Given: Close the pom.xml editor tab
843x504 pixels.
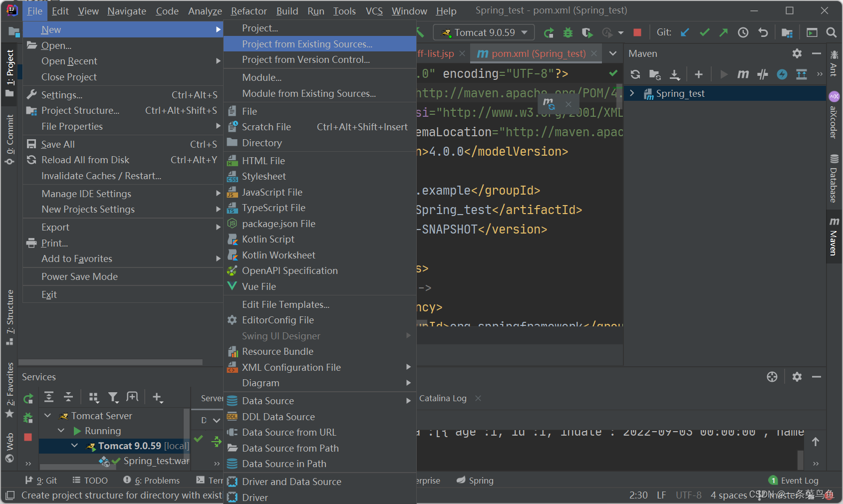Looking at the screenshot, I should click(x=594, y=53).
